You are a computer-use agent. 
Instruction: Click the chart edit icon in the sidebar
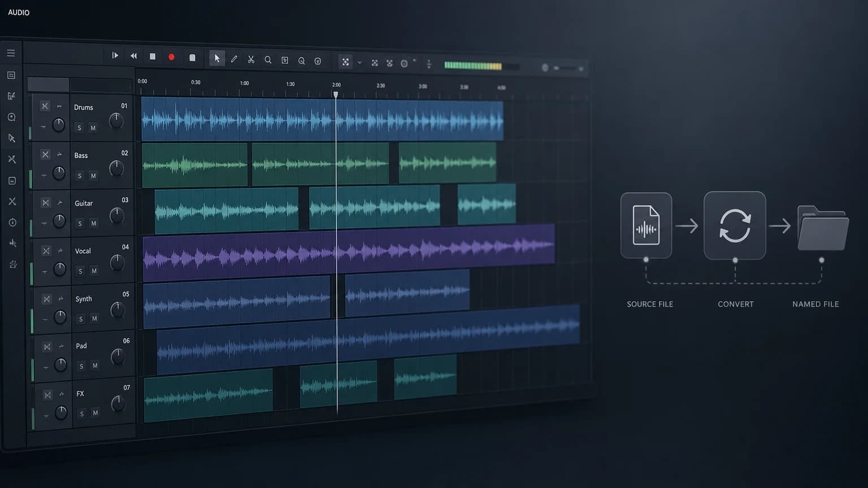tap(11, 96)
